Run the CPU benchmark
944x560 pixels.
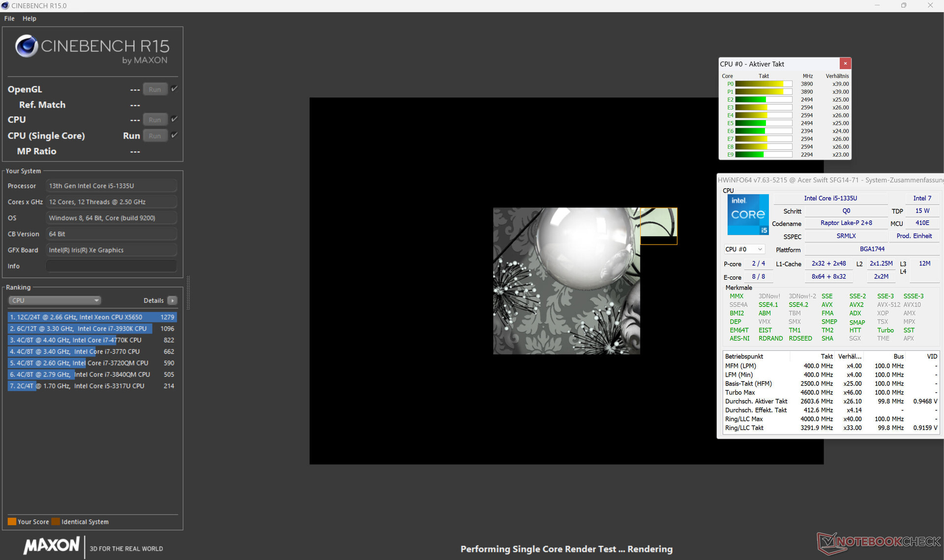click(155, 119)
